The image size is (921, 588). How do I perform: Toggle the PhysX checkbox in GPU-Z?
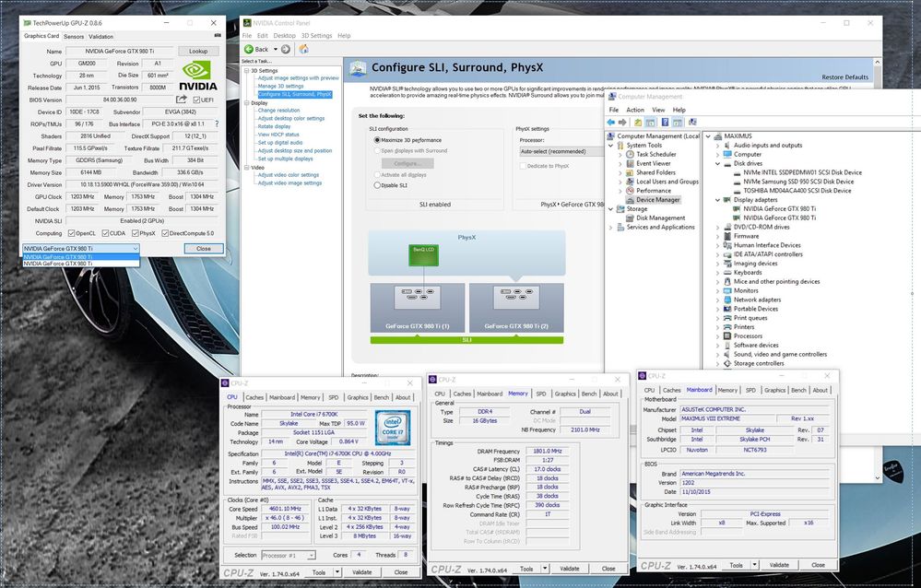(x=136, y=233)
